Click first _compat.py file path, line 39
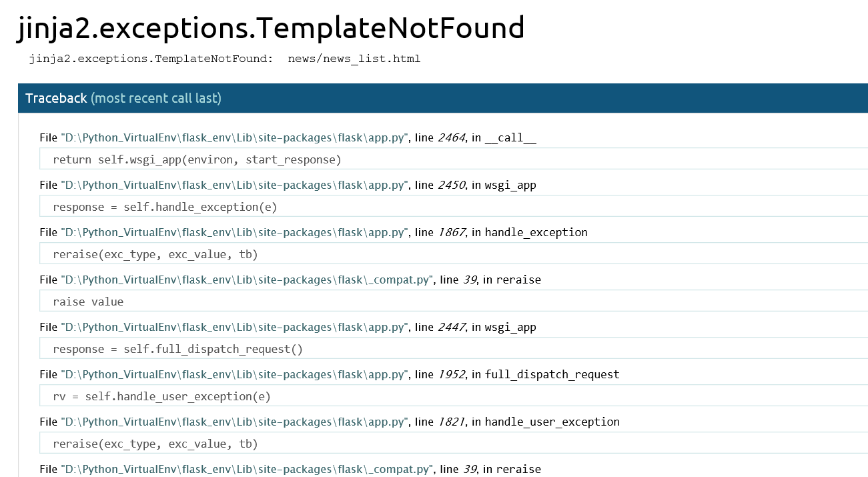This screenshot has height=477, width=868. (247, 280)
